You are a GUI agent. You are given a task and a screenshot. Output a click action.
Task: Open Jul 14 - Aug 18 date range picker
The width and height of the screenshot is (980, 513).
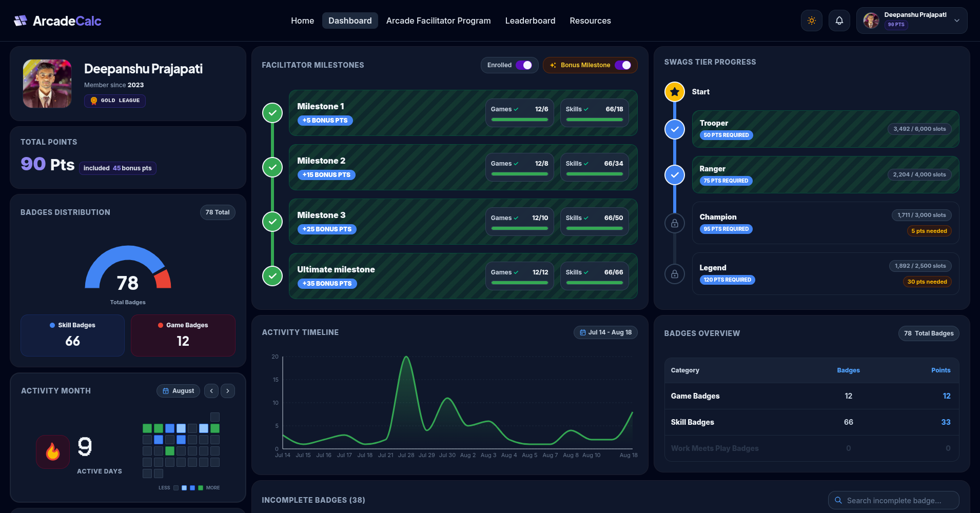click(x=605, y=332)
